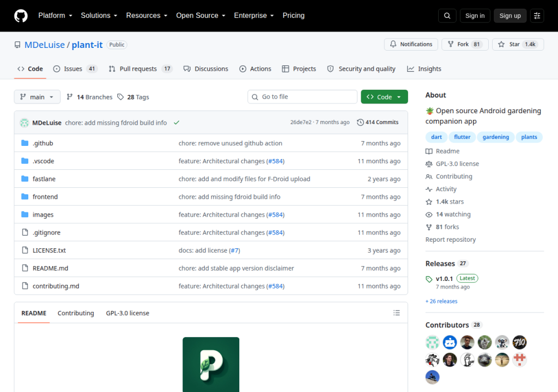Switch to the Security and quality tab
Screen dimensions: 558x392
coord(361,69)
